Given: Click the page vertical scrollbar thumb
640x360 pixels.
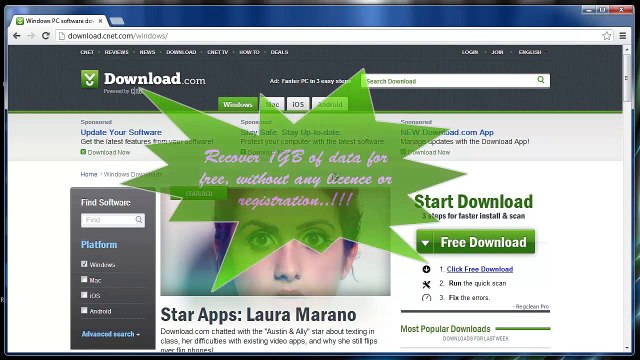Looking at the screenshot, I should 627,78.
